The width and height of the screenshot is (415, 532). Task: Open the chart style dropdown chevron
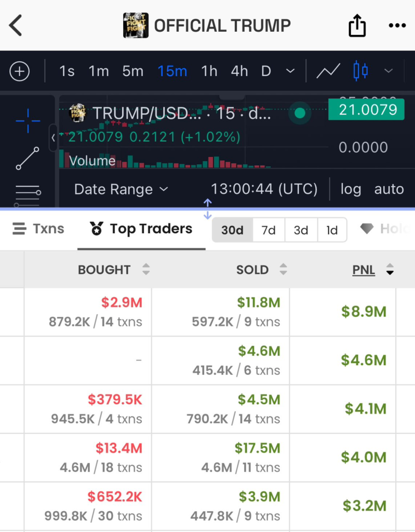coord(389,71)
